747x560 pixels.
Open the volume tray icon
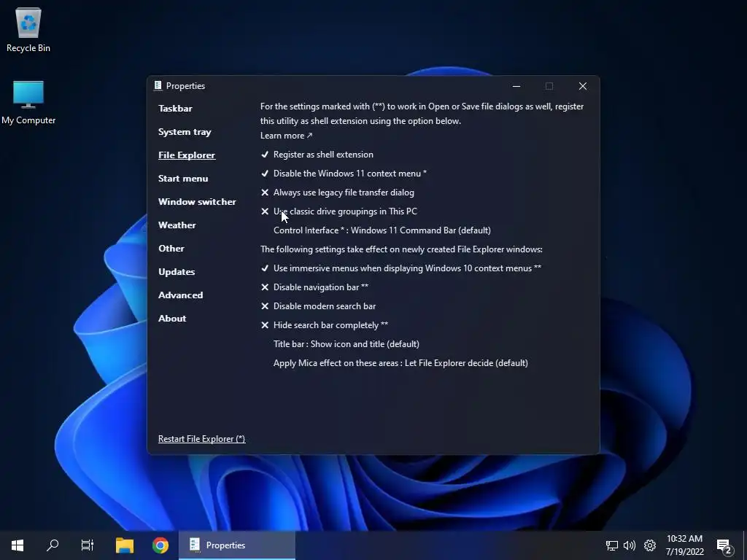point(630,545)
